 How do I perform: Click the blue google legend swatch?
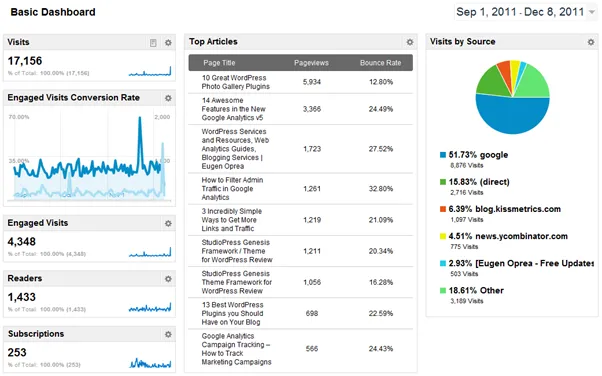[443, 155]
